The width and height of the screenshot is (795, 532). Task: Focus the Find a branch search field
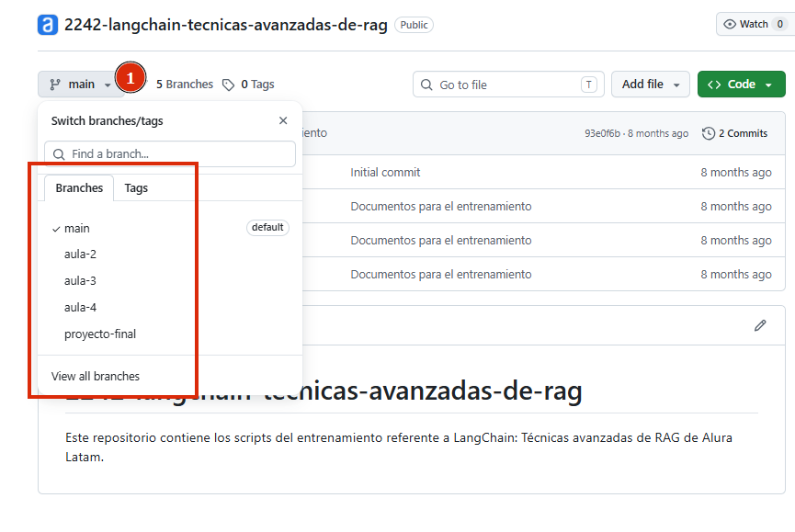pyautogui.click(x=170, y=154)
